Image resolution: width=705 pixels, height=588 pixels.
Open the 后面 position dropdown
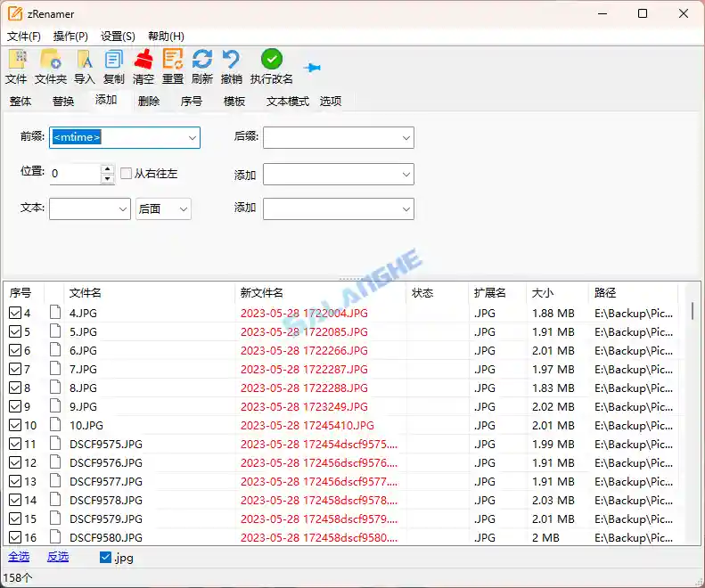(x=163, y=209)
